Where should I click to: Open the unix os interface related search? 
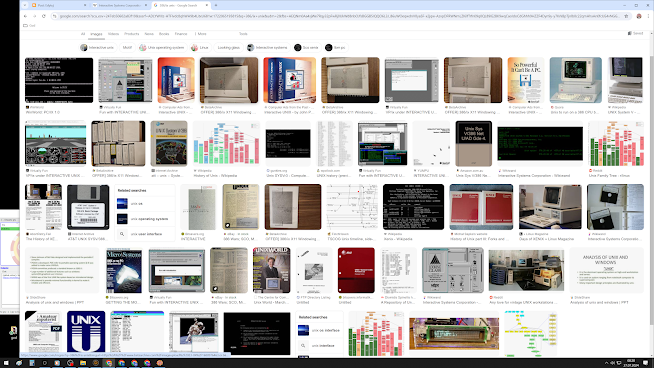click(320, 330)
